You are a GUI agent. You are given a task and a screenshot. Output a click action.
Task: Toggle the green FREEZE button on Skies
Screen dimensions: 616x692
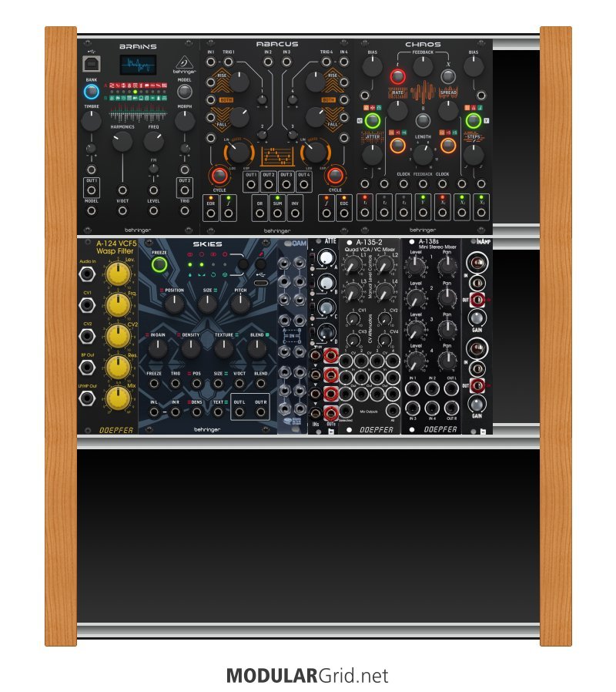(159, 265)
